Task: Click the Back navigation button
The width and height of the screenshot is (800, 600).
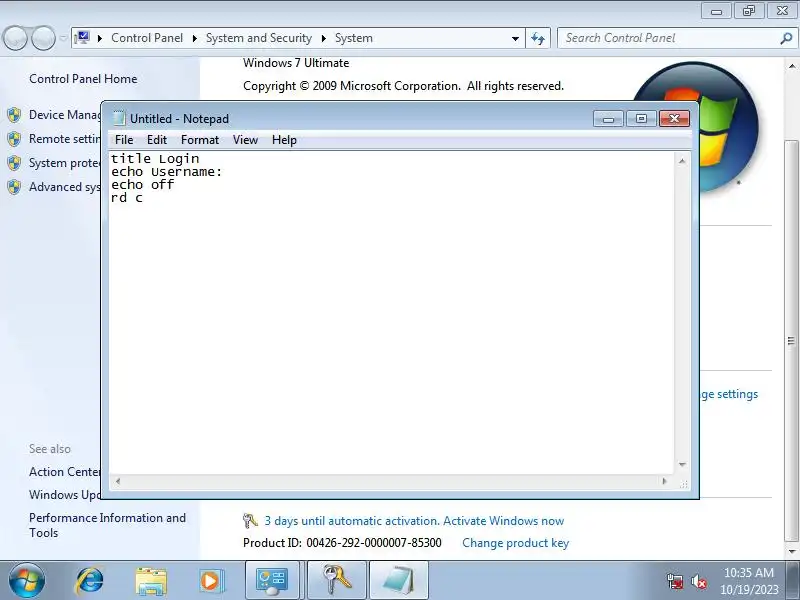Action: tap(15, 38)
